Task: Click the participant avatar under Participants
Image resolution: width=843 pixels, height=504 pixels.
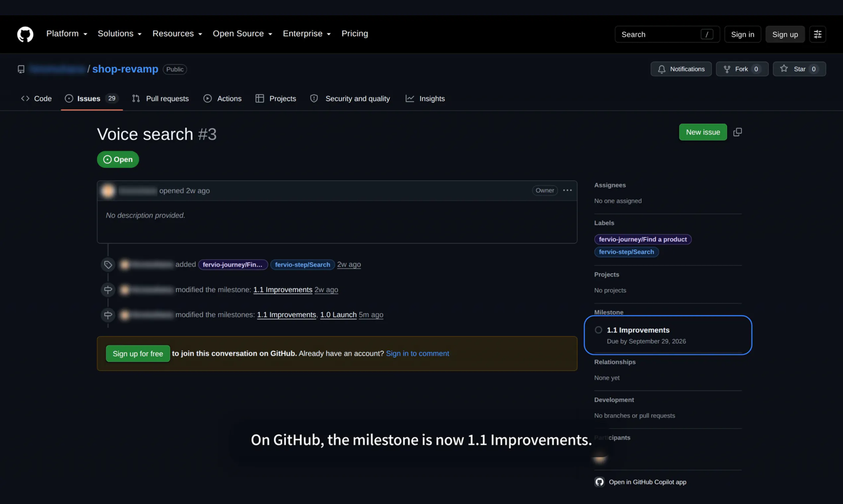Action: click(600, 457)
